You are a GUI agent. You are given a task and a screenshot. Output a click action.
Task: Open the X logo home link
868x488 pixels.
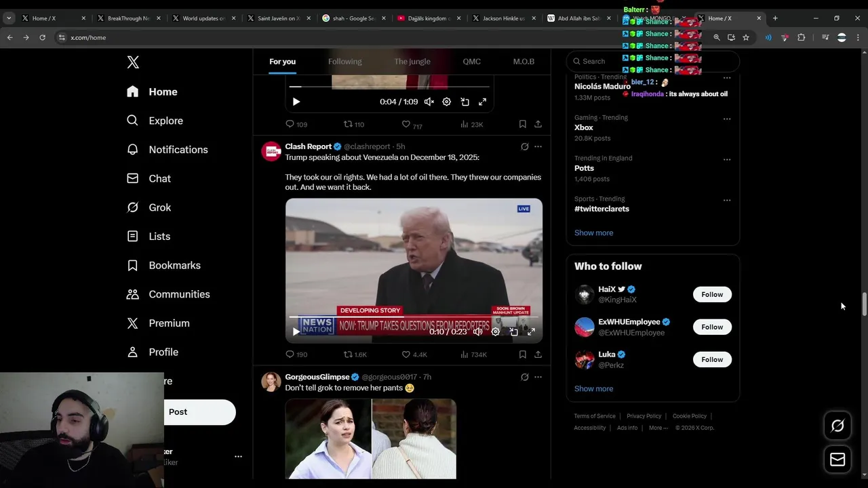[133, 62]
